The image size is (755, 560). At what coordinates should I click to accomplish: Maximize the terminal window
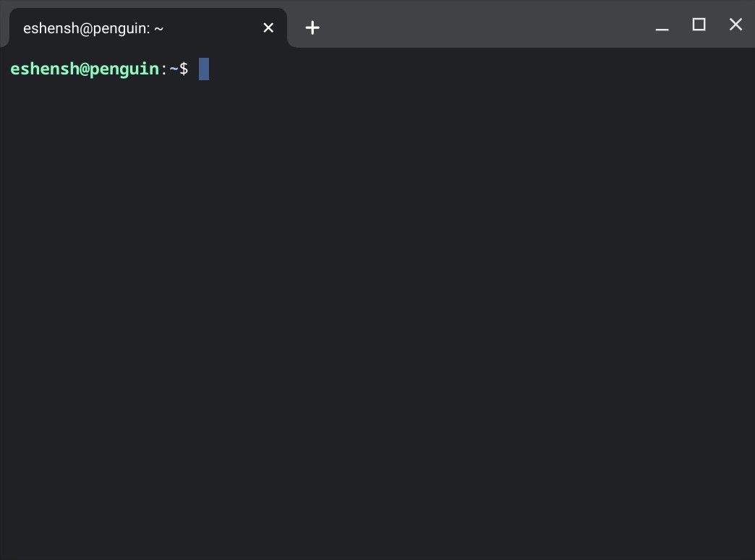(699, 25)
